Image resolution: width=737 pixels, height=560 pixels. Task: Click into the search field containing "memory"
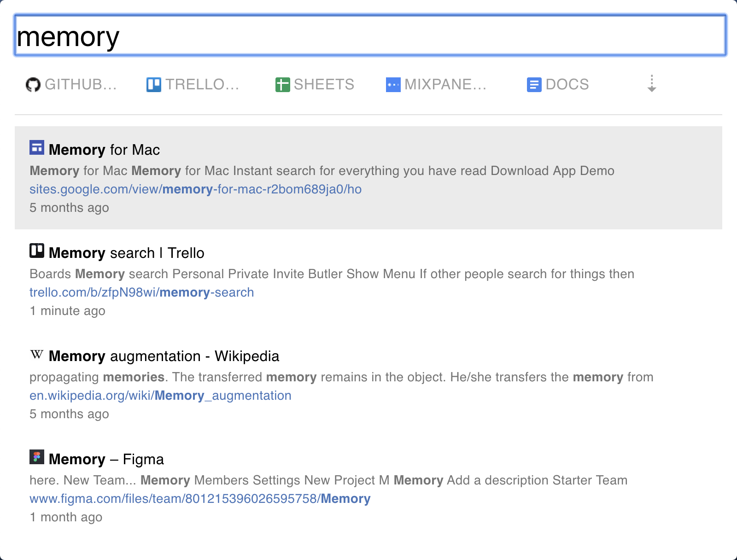(370, 36)
